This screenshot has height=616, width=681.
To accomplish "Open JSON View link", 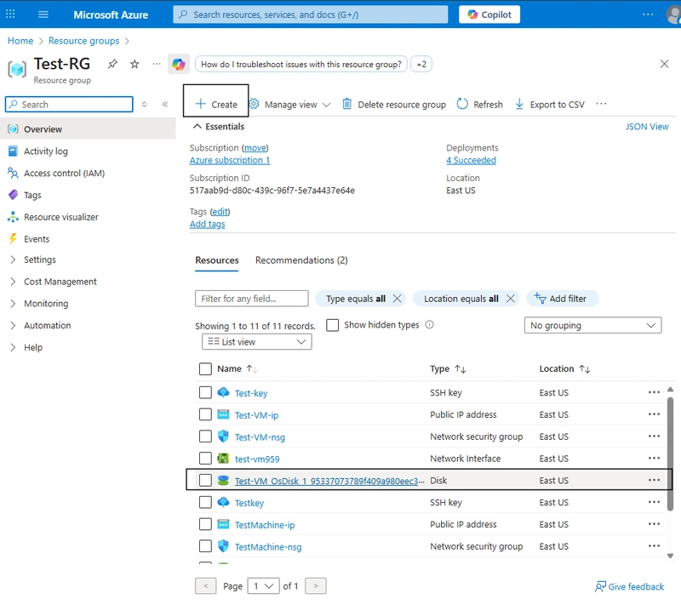I will click(x=647, y=126).
